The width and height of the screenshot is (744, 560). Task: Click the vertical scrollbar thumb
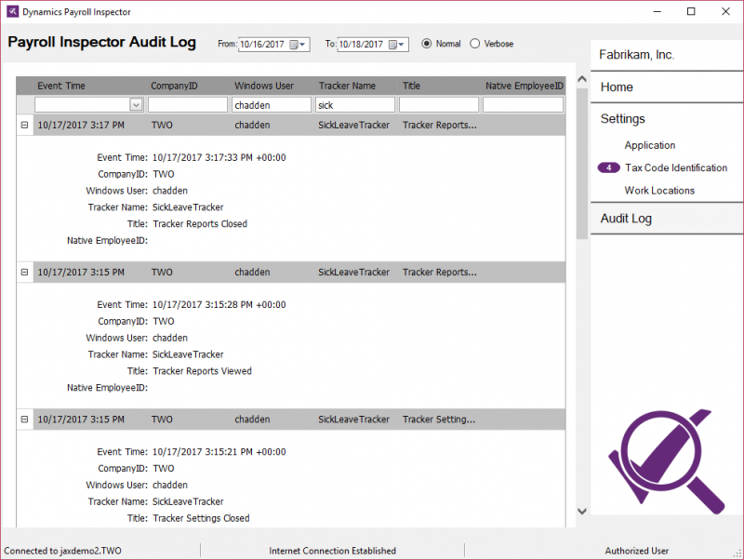point(582,164)
